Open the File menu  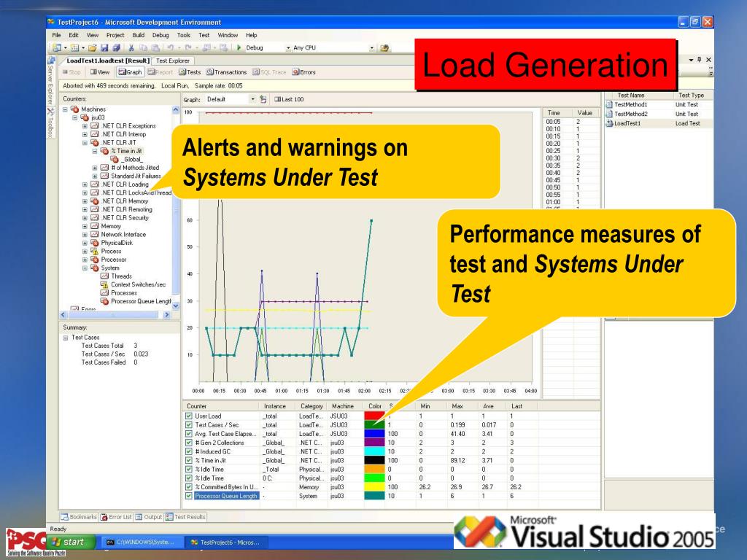click(x=57, y=35)
